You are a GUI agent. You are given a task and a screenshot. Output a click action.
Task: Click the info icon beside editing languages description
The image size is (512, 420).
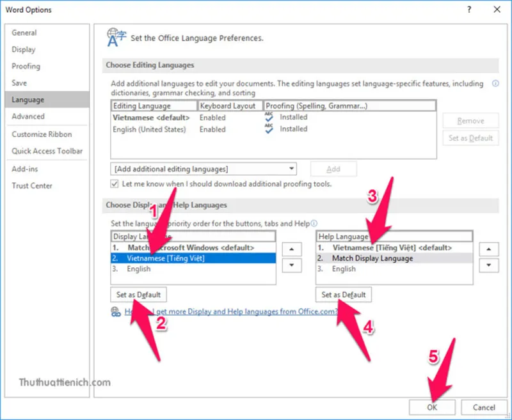click(x=495, y=84)
